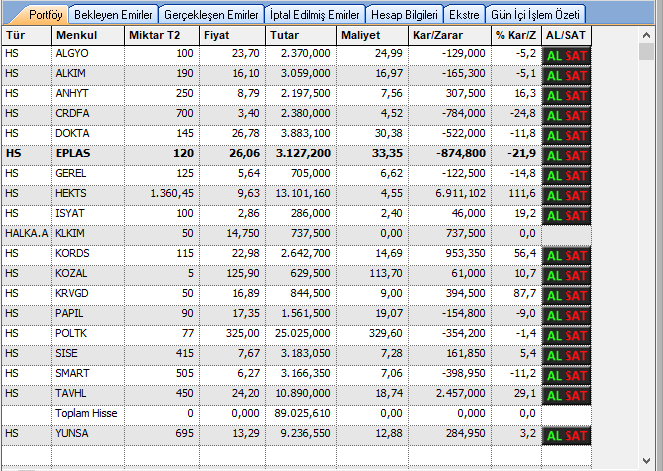Select the DOKTA security name
This screenshot has height=471, width=663.
point(72,134)
